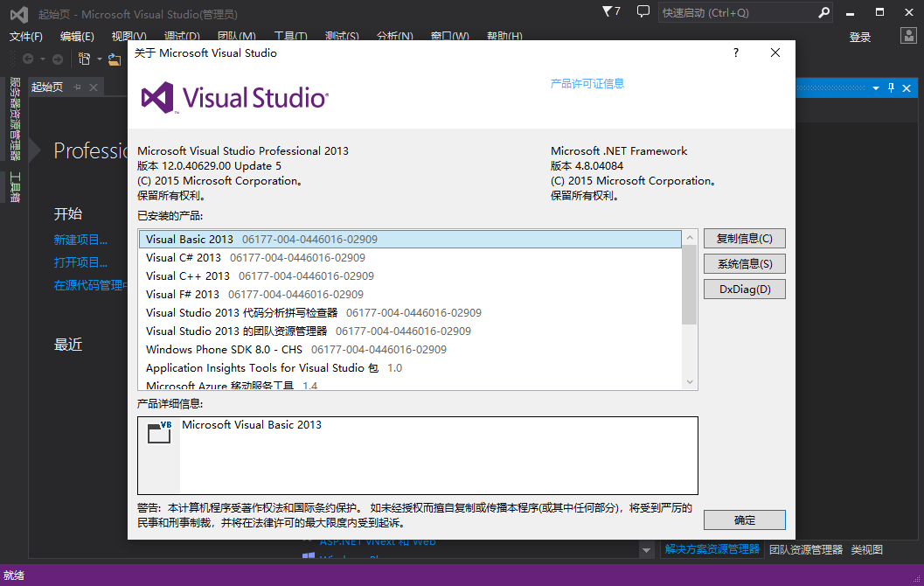Open the right panel window position dropdown
Viewport: 924px width, 586px height.
coord(876,87)
